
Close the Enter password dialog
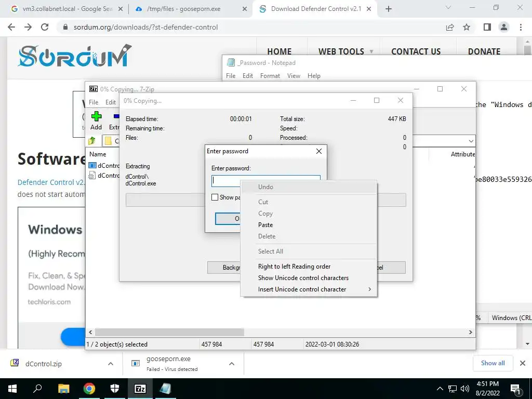(319, 151)
